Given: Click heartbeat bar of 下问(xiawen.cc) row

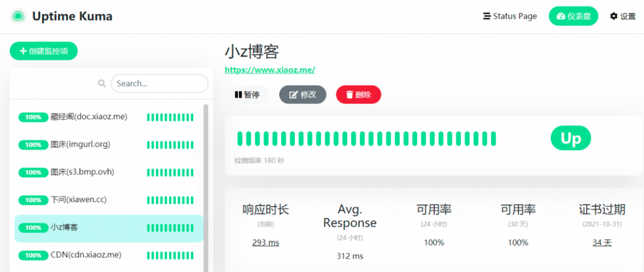Looking at the screenshot, I should pos(170,200).
